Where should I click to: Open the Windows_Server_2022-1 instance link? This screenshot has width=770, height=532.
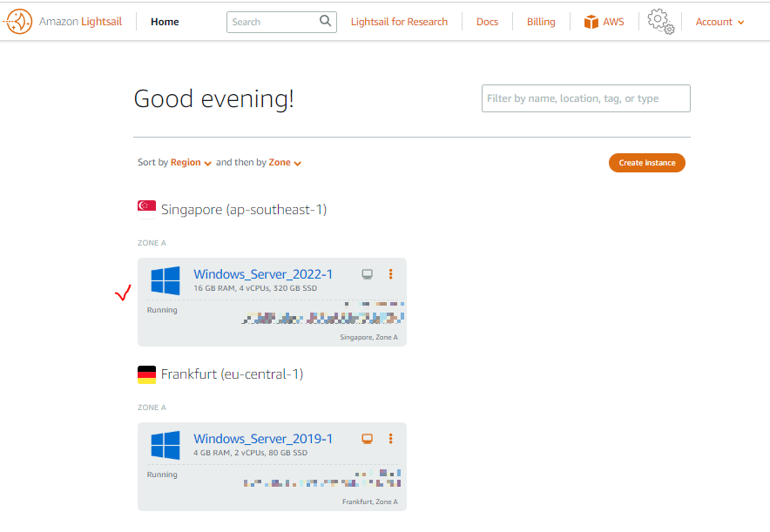pos(263,274)
